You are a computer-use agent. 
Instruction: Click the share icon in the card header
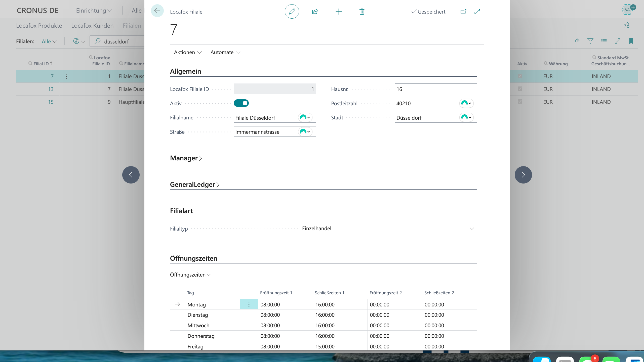point(315,12)
